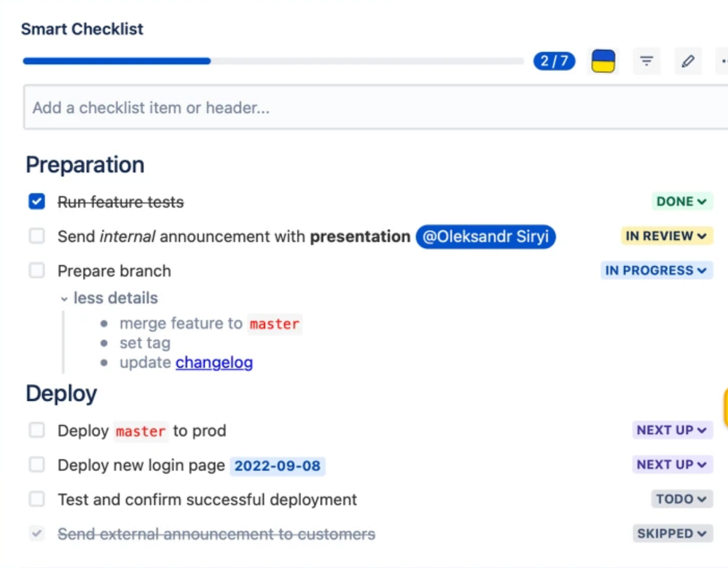Viewport: 728px width, 568px height.
Task: Open the IN REVIEW status dropdown
Action: tap(667, 236)
